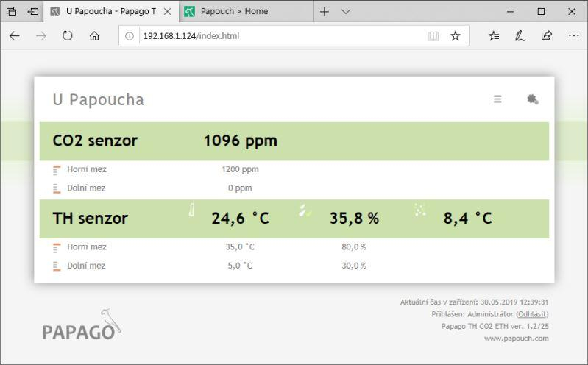Image resolution: width=588 pixels, height=365 pixels.
Task: Close the U Papoucha browser tab
Action: [167, 12]
